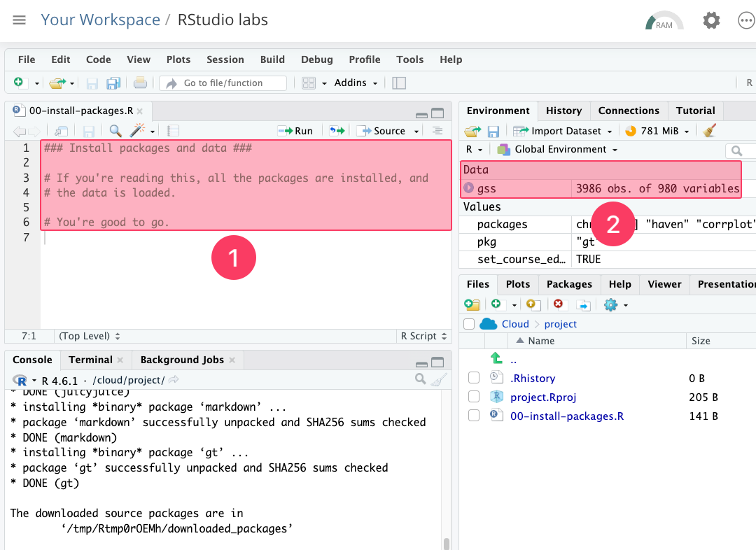The width and height of the screenshot is (756, 550).
Task: Open the R language selector dropdown
Action: click(474, 150)
